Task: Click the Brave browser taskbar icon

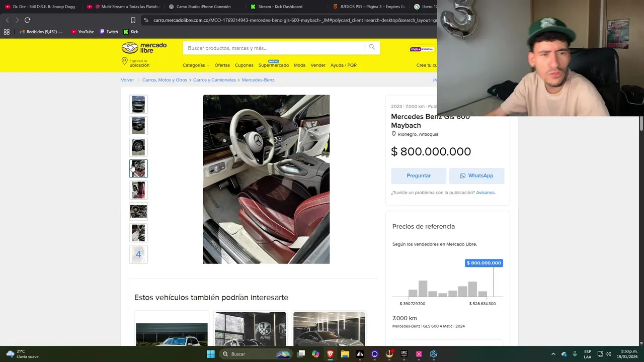Action: 330,354
